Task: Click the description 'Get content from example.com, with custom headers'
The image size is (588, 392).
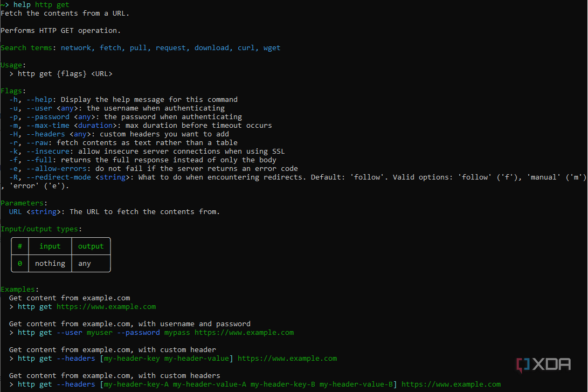Action: [115, 375]
